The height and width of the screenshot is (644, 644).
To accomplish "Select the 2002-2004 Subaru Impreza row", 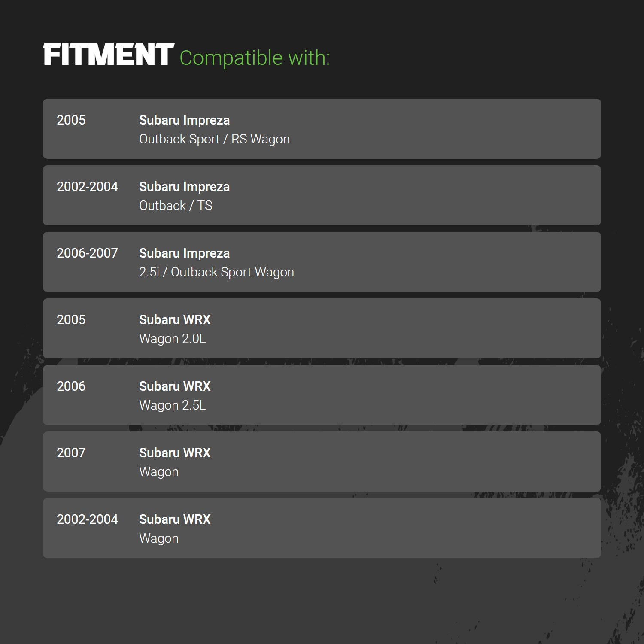I will [x=322, y=195].
